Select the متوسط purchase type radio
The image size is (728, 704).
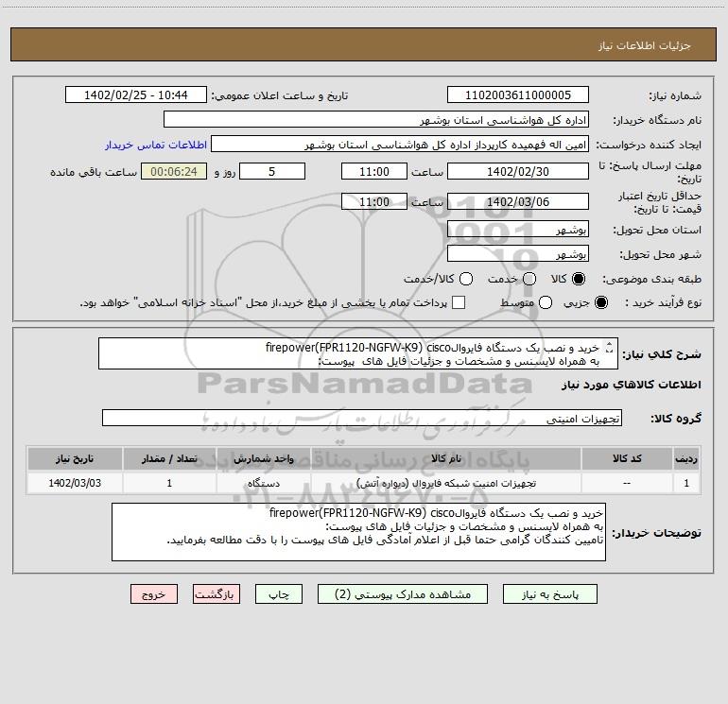coord(546,302)
